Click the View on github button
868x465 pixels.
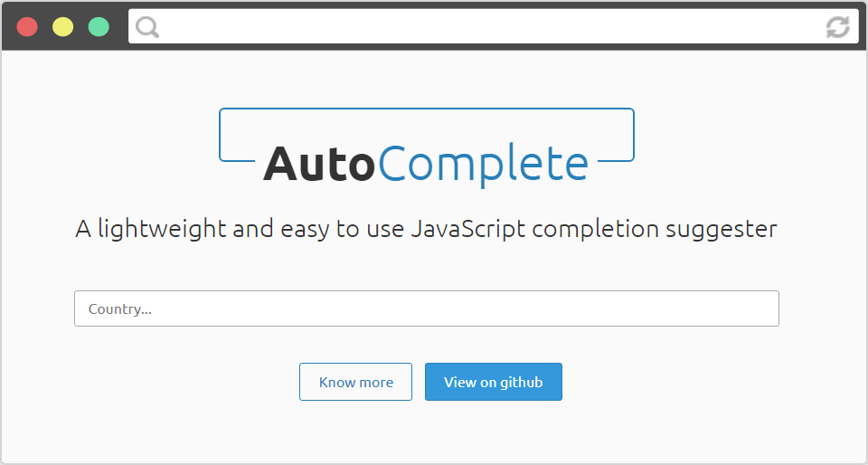coord(494,382)
